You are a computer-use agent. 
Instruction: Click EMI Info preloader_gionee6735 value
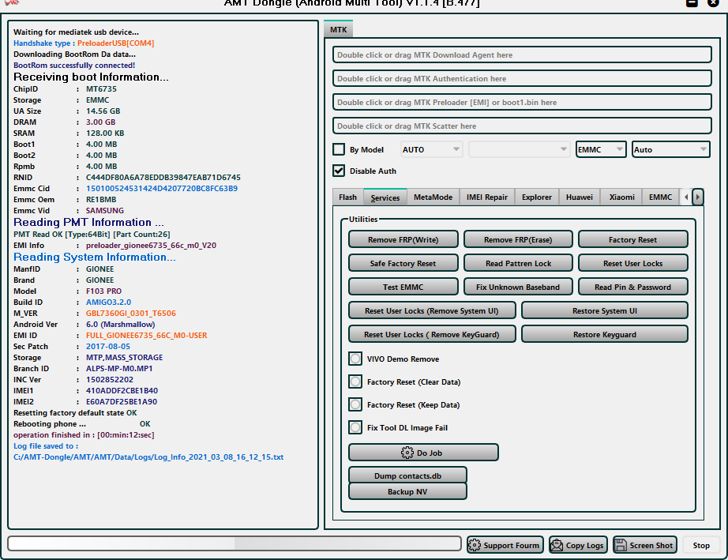point(151,245)
